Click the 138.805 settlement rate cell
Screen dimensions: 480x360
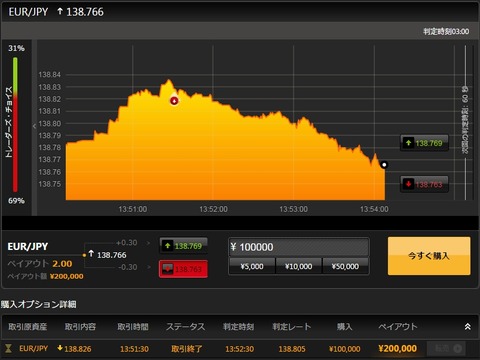pyautogui.click(x=292, y=349)
